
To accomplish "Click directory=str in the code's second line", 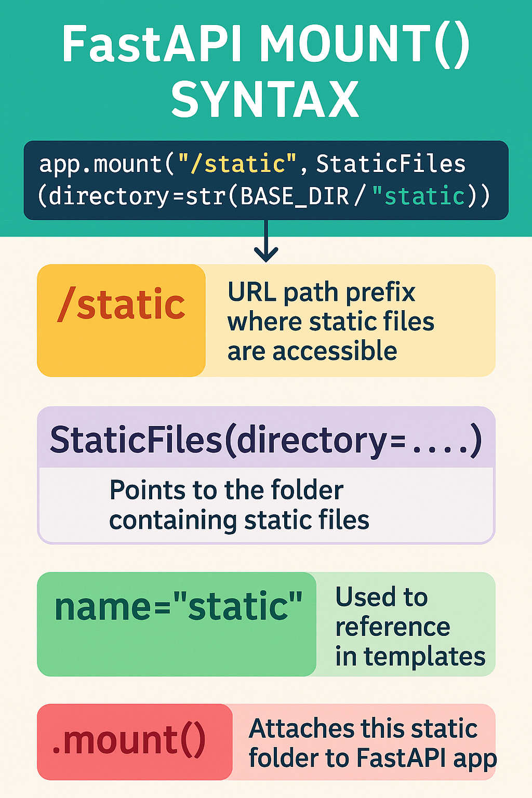I will (136, 196).
